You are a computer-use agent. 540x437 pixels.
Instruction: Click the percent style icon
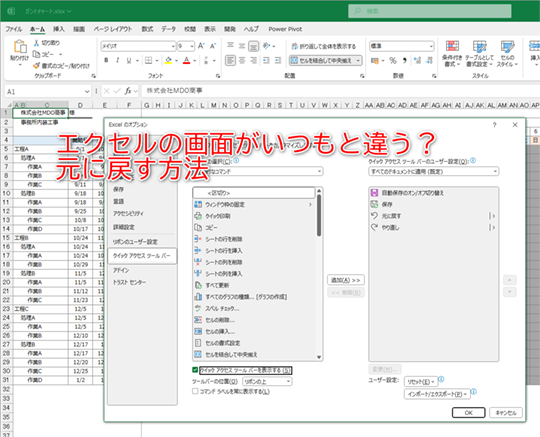coord(393,60)
